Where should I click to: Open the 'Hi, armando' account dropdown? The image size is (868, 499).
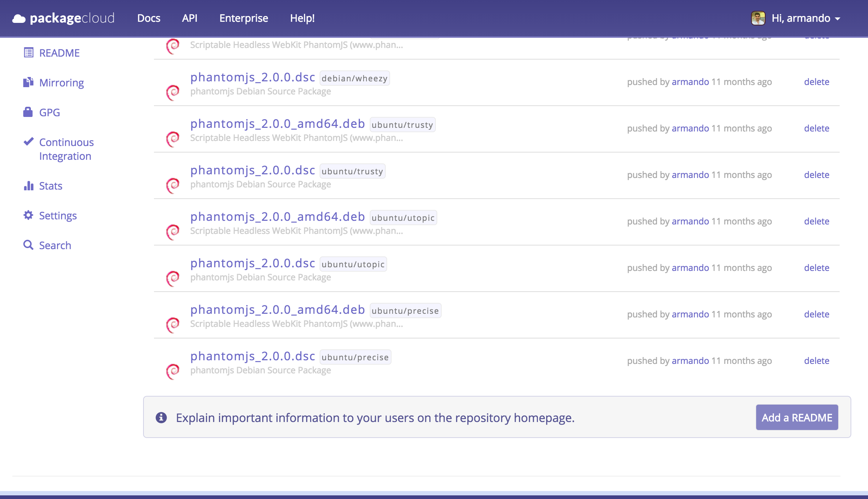tap(806, 18)
